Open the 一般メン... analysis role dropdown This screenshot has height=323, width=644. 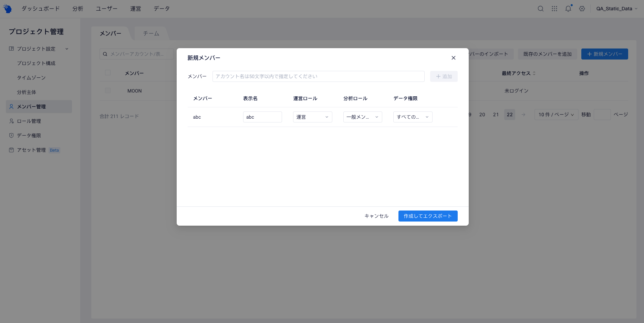(363, 117)
